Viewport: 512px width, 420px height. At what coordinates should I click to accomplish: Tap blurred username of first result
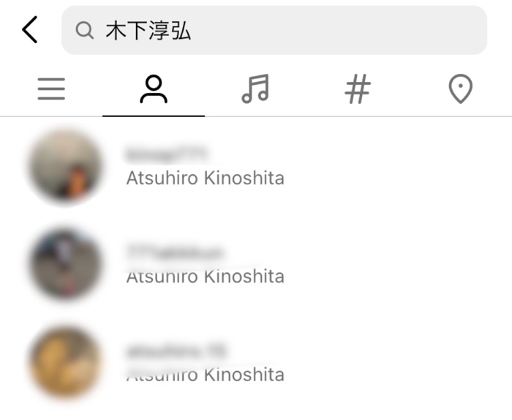[x=167, y=154]
